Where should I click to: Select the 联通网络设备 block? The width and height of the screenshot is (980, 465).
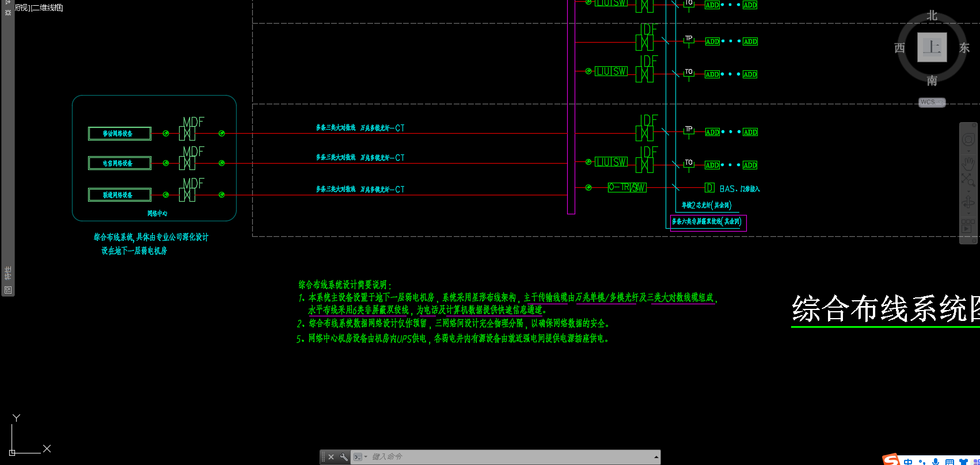point(120,195)
